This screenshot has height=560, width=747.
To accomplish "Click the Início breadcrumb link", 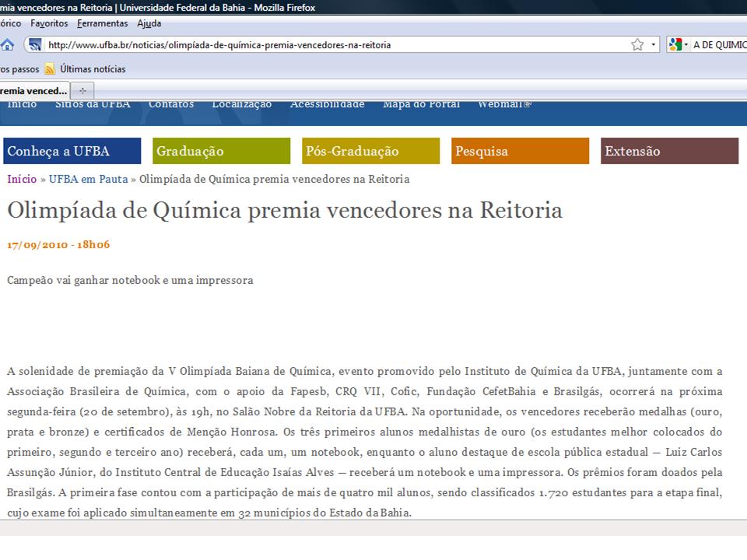I will coord(22,179).
